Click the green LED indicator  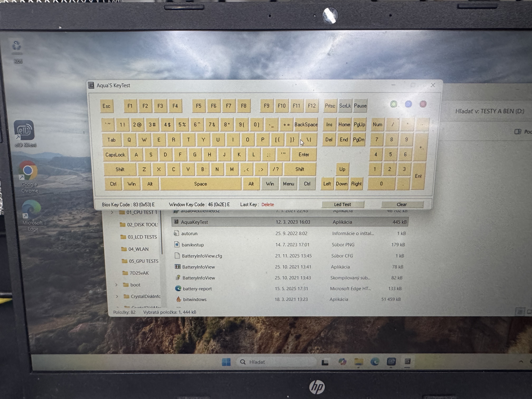[x=393, y=104]
